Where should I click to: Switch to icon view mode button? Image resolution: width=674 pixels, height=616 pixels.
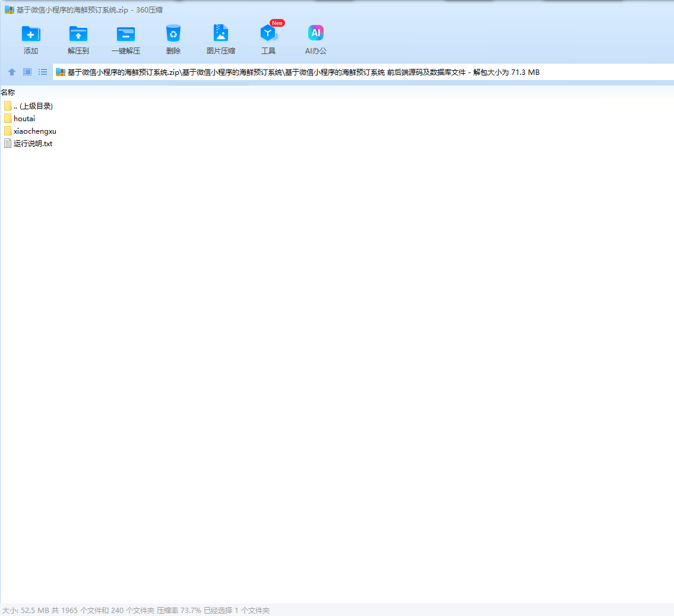27,72
